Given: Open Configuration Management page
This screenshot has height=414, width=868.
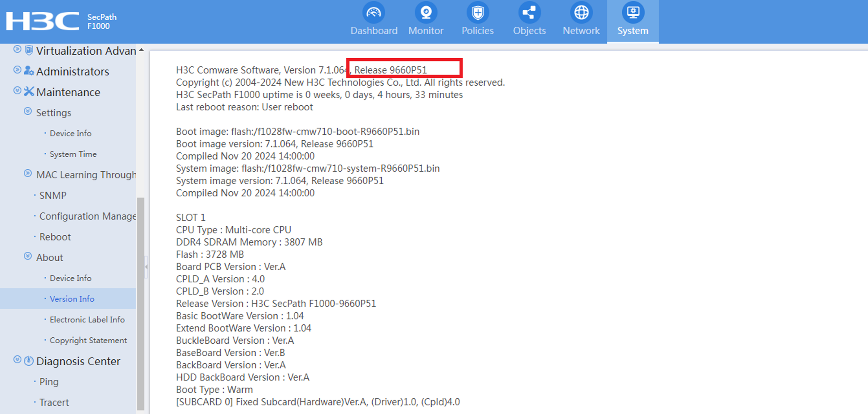Looking at the screenshot, I should (x=87, y=216).
